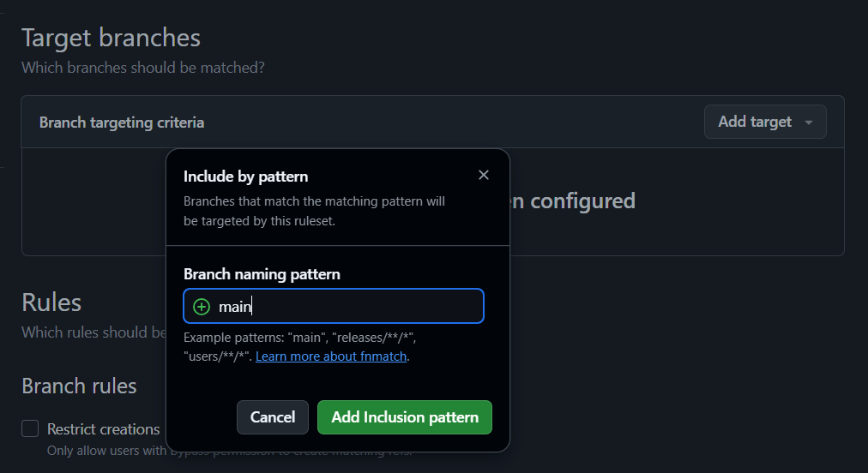This screenshot has width=868, height=473.
Task: Click the dialog description about matching branches
Action: (314, 211)
